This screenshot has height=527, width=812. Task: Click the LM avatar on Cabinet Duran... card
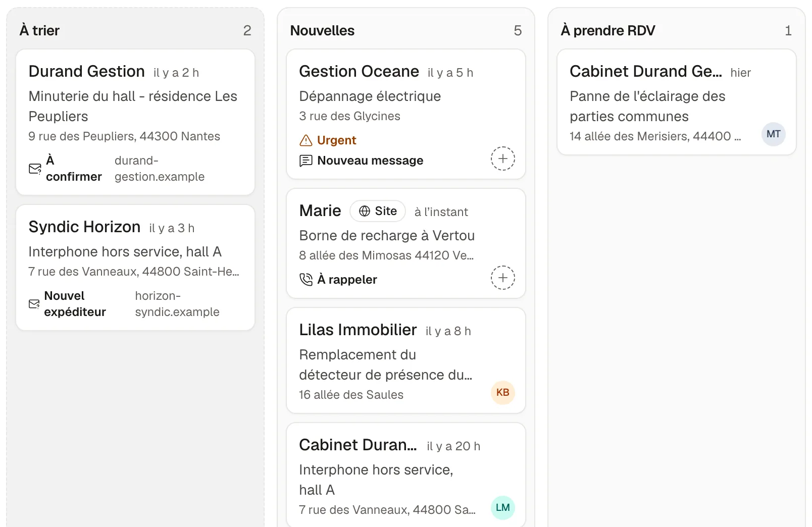coord(502,508)
